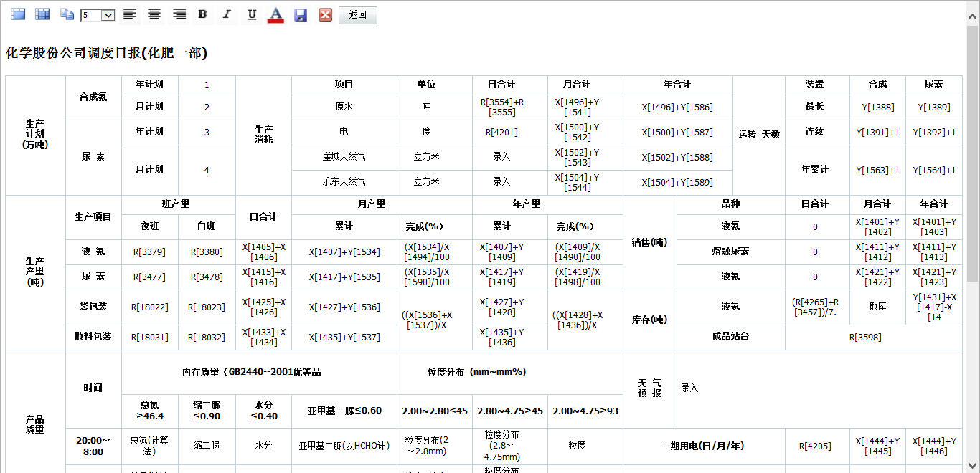Click vertical scrollbar down arrow
This screenshot has height=473, width=980.
(x=973, y=464)
